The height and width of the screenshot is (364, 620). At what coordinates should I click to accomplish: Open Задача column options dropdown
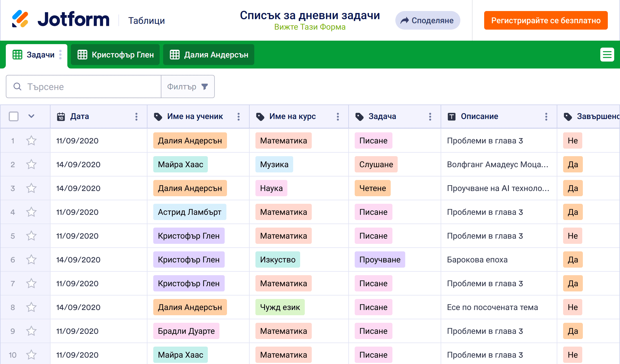[x=430, y=117]
